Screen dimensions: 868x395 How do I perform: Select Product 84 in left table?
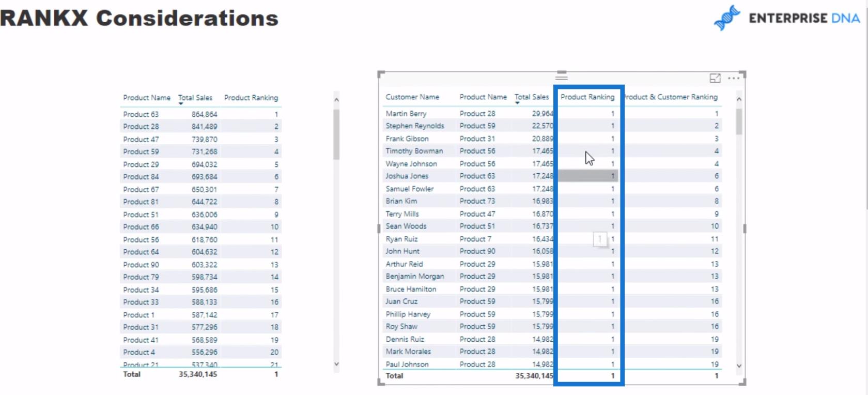click(141, 177)
